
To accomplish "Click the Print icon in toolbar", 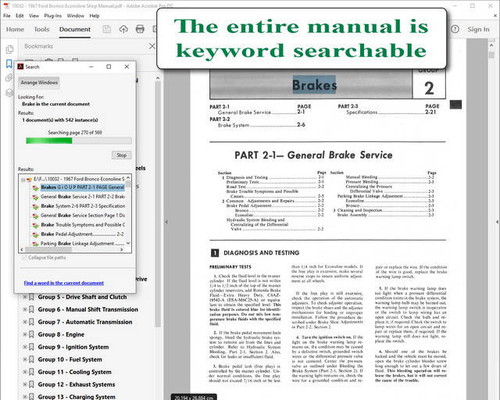I will pyautogui.click(x=140, y=29).
